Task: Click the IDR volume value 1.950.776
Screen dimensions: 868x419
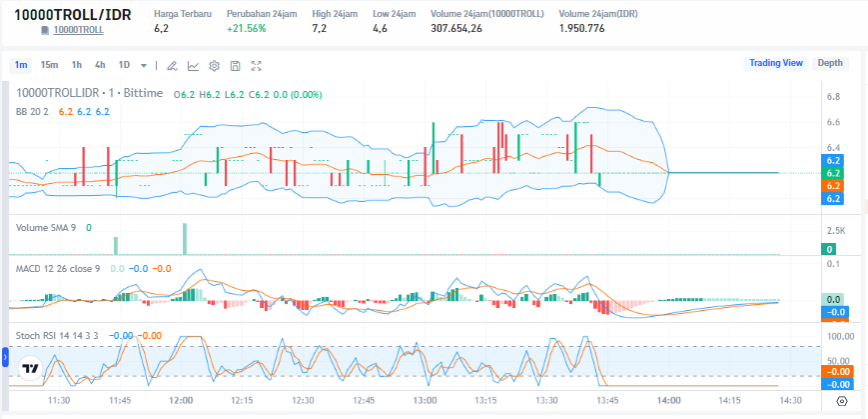Action: pos(581,28)
